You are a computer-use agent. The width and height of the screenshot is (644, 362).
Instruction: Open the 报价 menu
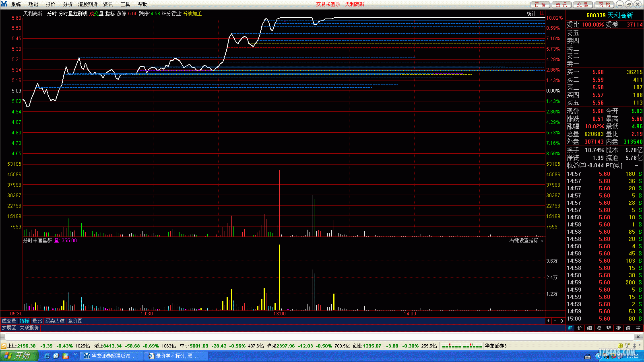[x=51, y=4]
